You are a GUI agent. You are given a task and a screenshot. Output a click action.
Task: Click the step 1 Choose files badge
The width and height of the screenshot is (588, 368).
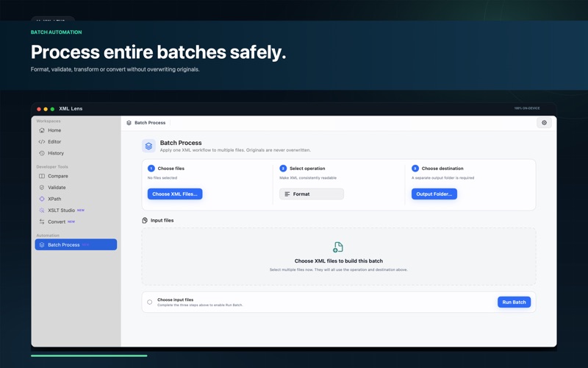151,169
